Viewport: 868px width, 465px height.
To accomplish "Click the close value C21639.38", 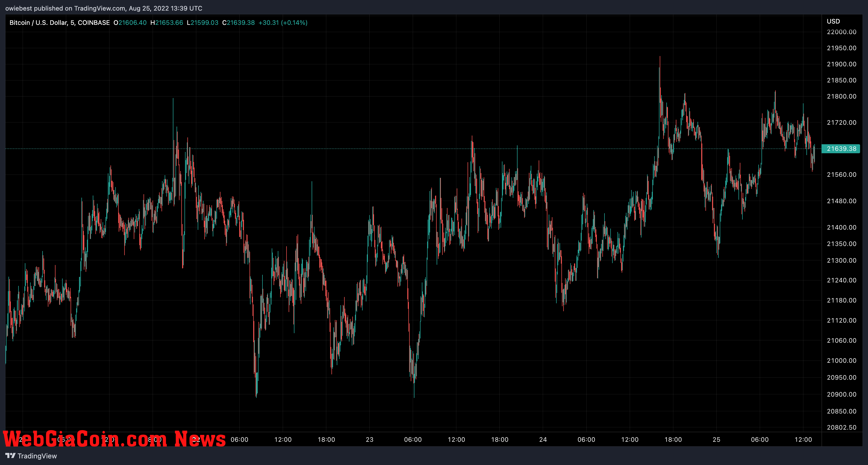I will [x=239, y=22].
